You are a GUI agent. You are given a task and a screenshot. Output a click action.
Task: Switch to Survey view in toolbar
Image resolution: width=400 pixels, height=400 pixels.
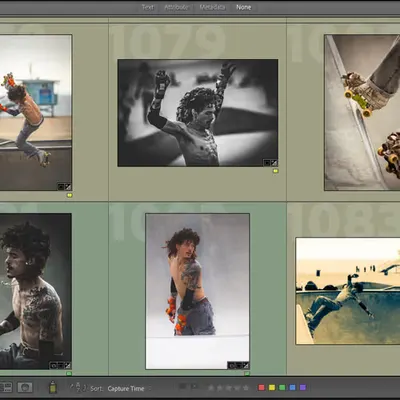tap(6, 388)
